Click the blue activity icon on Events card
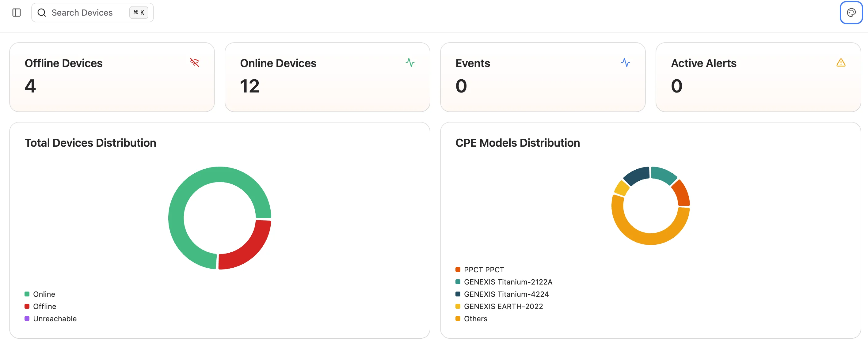 click(626, 62)
